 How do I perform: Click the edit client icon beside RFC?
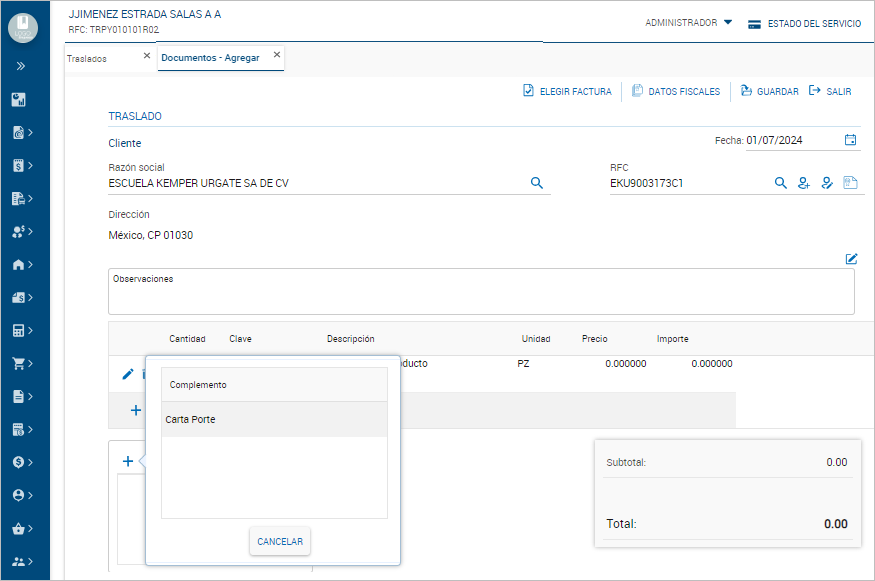(827, 183)
